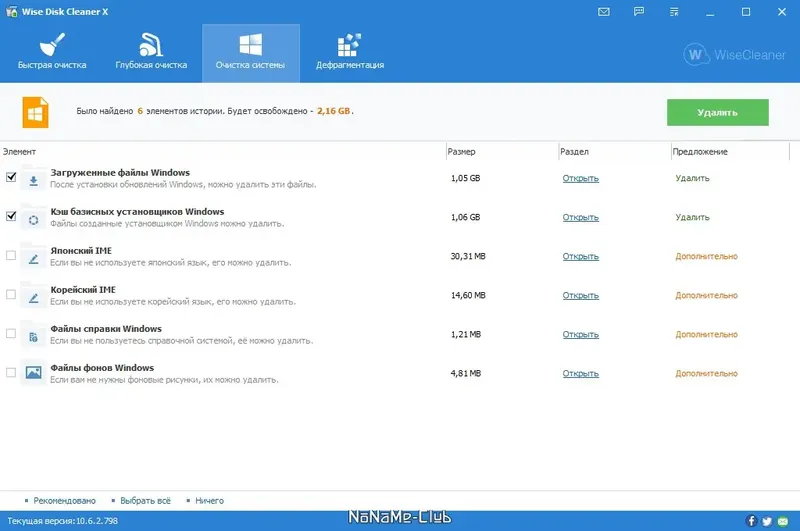
Task: Click the 14,60 MB size value
Action: pos(468,295)
